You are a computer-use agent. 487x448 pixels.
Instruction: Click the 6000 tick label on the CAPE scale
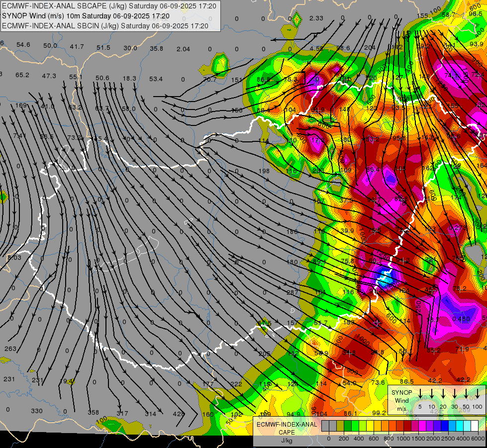click(x=478, y=439)
